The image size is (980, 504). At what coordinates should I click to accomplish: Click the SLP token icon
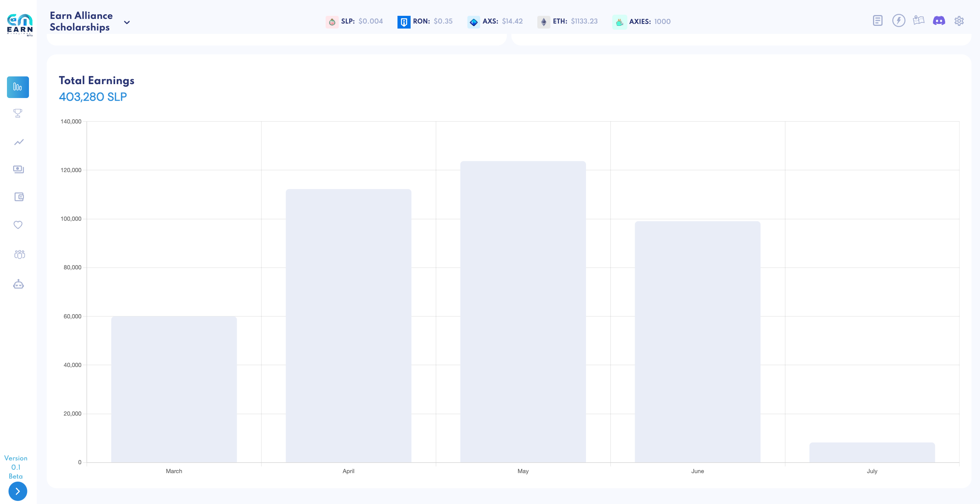coord(332,22)
